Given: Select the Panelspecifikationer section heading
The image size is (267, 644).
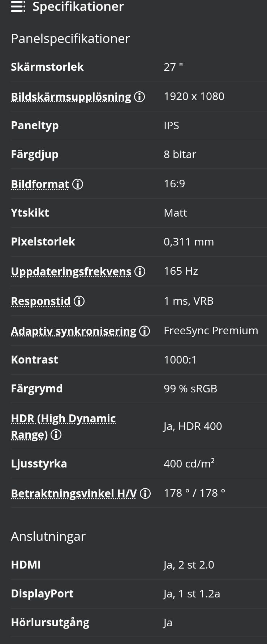Looking at the screenshot, I should point(70,39).
